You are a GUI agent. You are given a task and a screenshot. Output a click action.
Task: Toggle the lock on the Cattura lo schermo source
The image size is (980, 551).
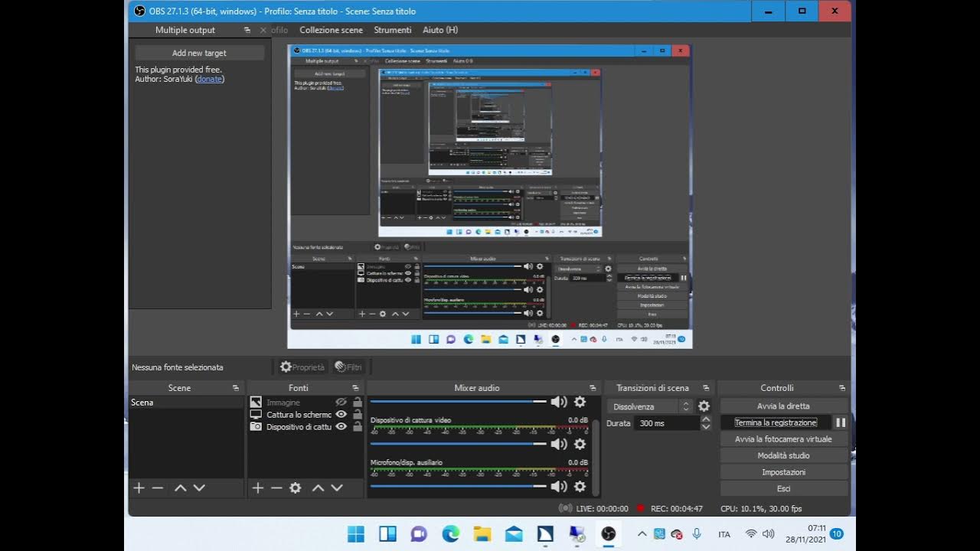point(358,414)
